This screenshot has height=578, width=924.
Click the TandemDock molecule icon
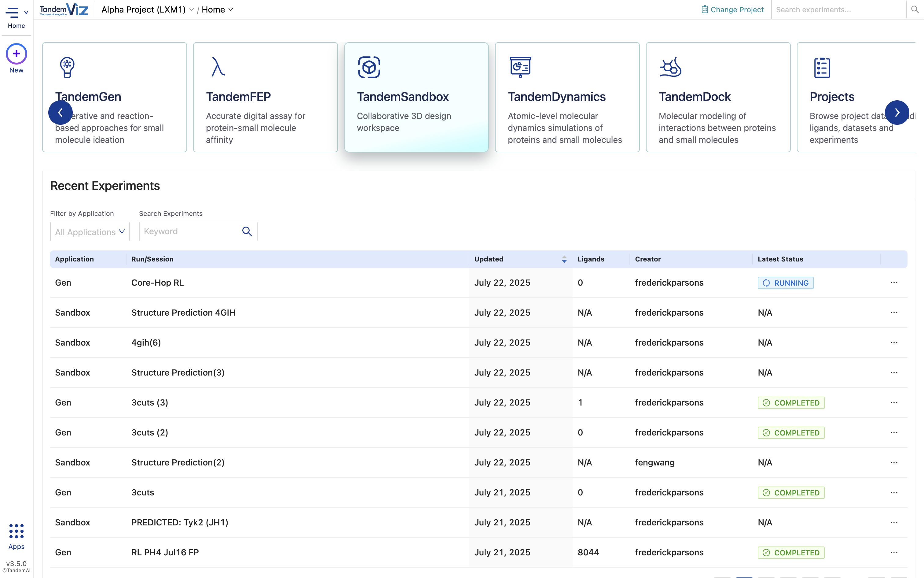coord(670,67)
